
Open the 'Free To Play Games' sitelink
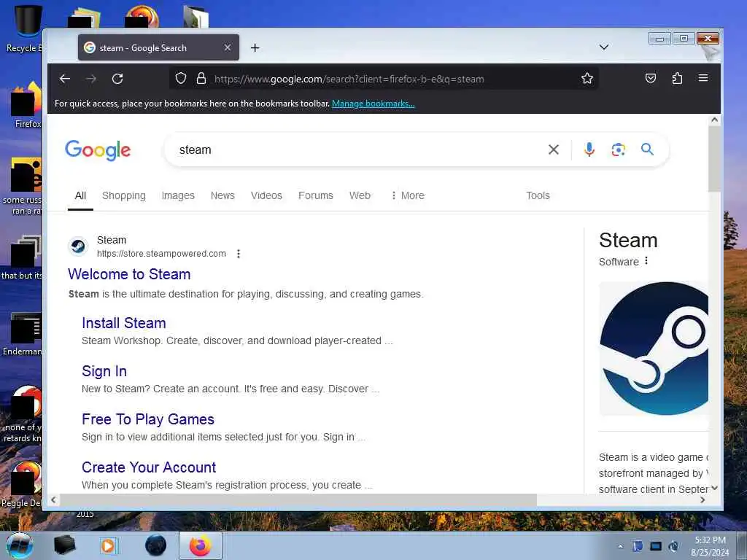click(x=148, y=419)
